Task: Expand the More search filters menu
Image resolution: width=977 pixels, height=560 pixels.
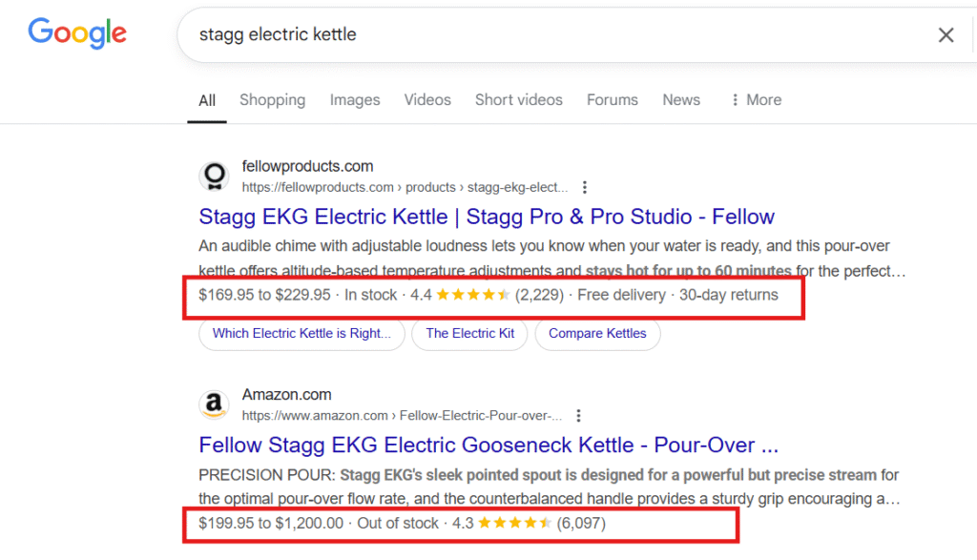Action: coord(757,99)
